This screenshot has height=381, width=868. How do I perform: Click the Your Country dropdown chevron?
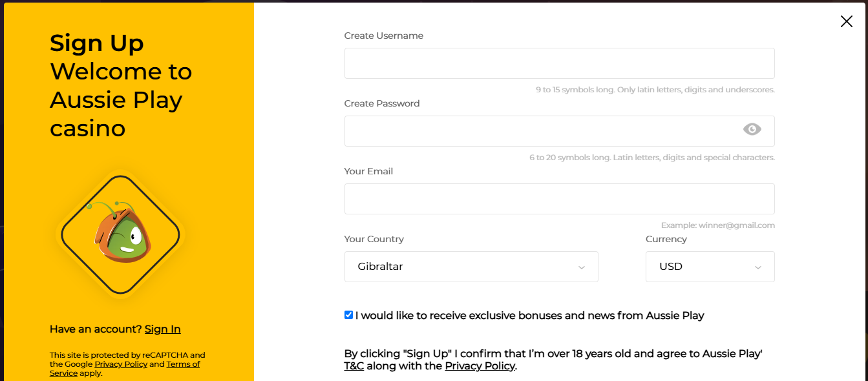coord(581,267)
